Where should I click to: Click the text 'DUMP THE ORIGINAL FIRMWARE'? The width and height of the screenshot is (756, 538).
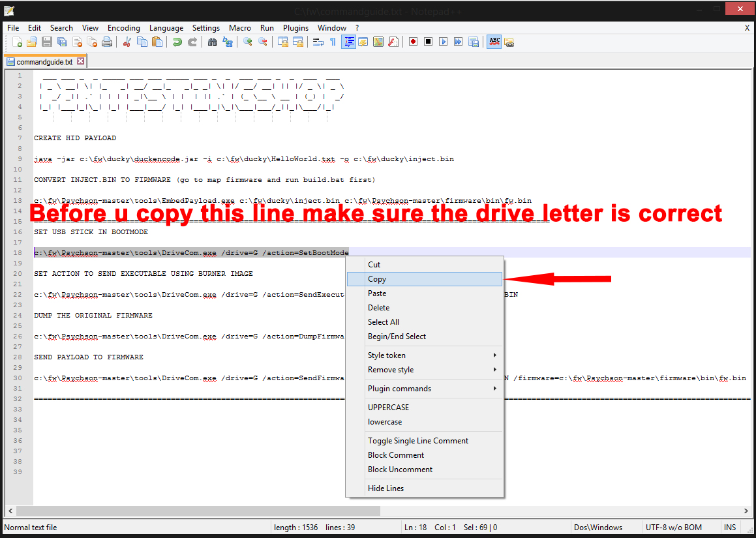point(93,315)
